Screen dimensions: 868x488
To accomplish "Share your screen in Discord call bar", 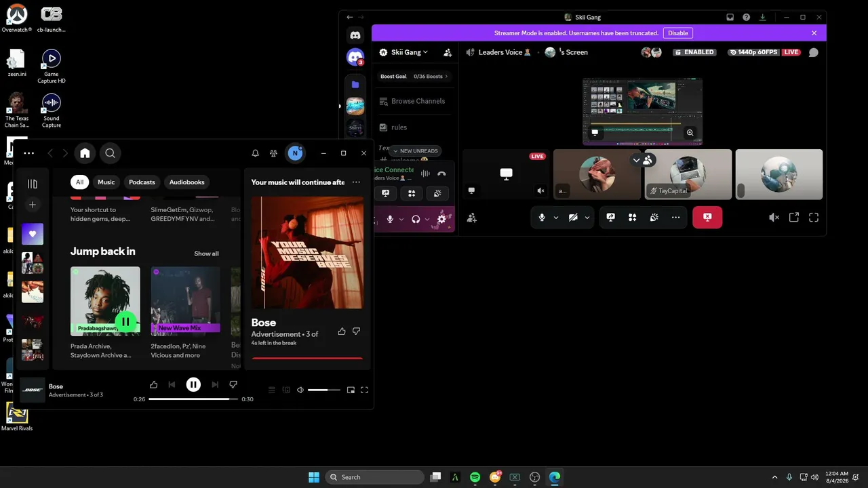I will [x=610, y=218].
